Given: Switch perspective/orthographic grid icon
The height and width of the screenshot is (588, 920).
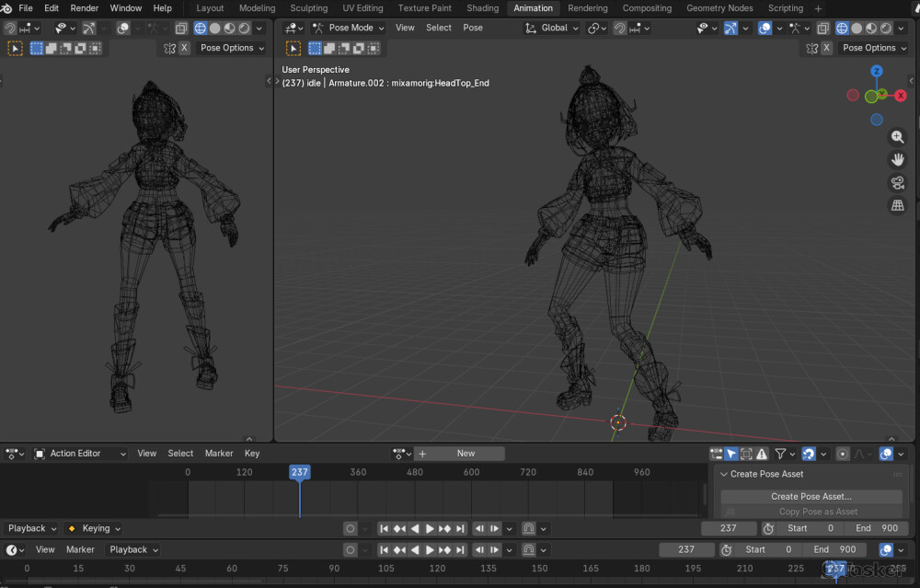Looking at the screenshot, I should (x=898, y=206).
